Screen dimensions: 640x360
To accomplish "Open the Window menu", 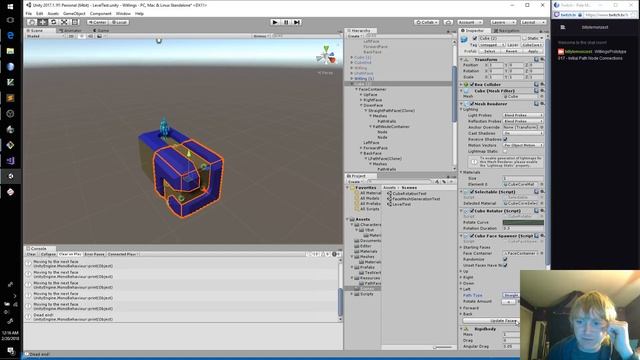I will coord(123,13).
